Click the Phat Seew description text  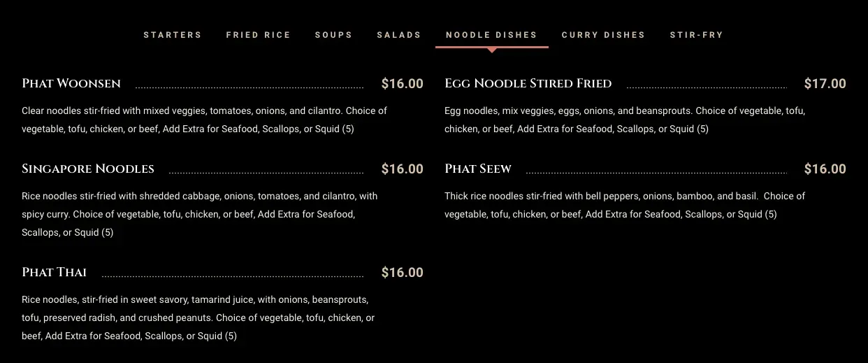(x=625, y=205)
